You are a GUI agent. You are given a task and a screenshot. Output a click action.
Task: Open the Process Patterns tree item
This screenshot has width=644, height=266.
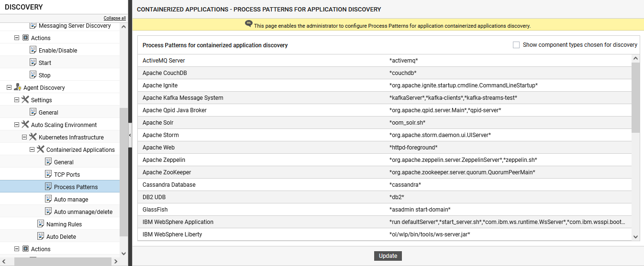point(76,187)
